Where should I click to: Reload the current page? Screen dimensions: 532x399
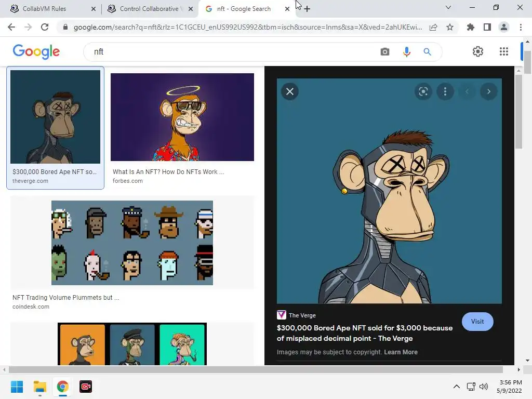pos(45,27)
